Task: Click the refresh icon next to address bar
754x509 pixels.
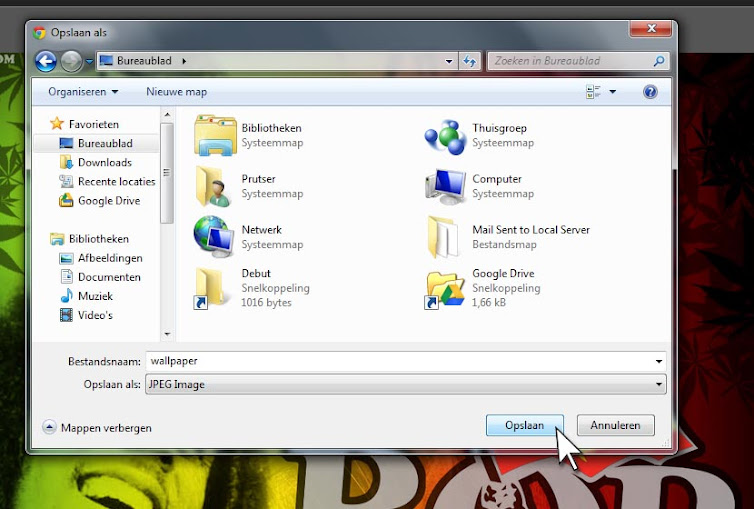Action: [469, 61]
